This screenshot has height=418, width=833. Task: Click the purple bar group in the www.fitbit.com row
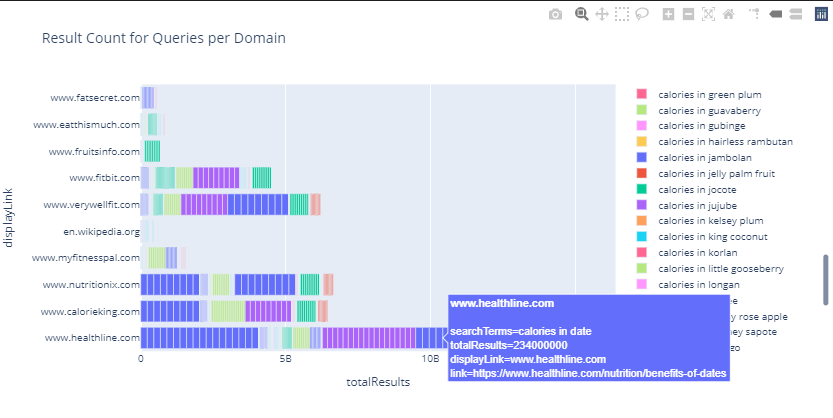(216, 178)
